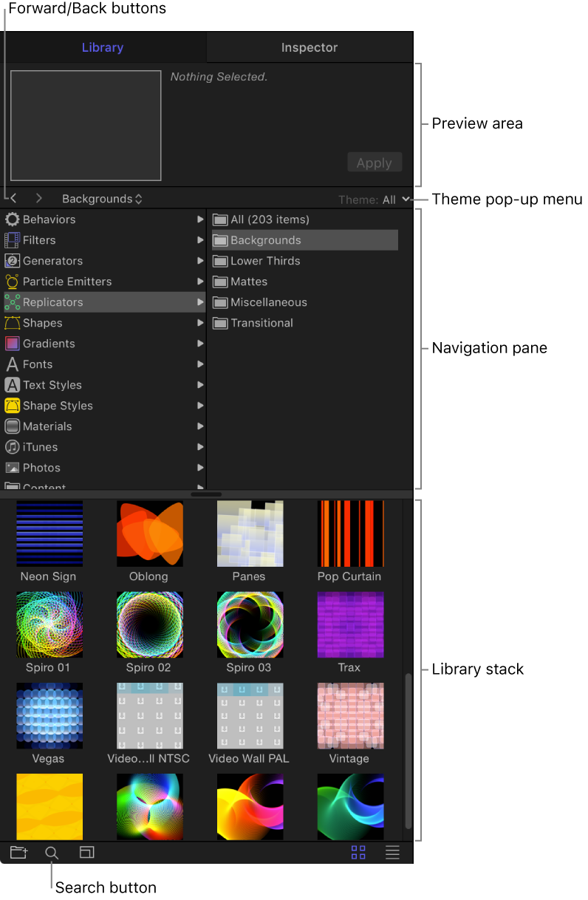
Task: Select the Photos category row
Action: (103, 468)
